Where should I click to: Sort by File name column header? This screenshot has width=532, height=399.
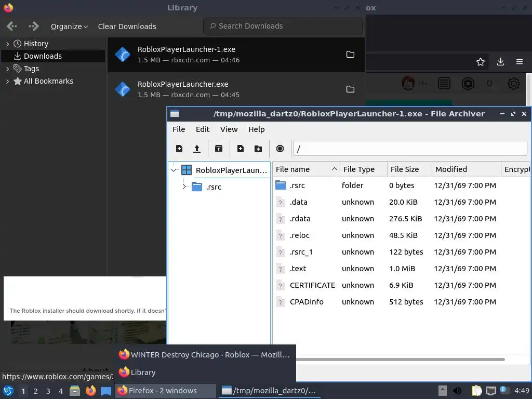coord(306,169)
